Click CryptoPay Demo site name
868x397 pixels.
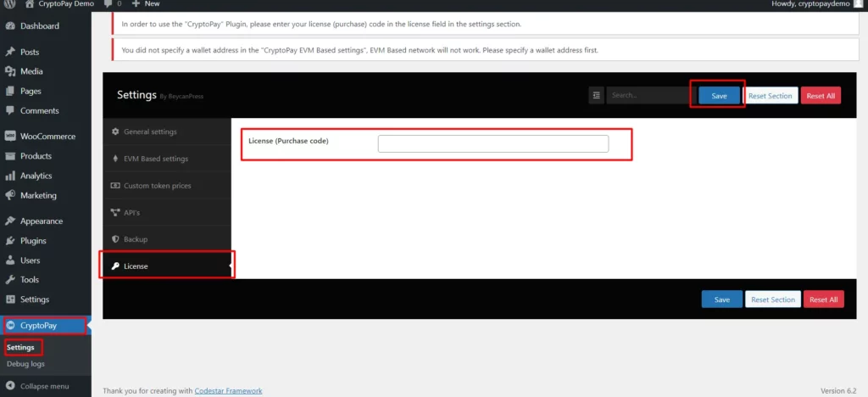point(66,4)
